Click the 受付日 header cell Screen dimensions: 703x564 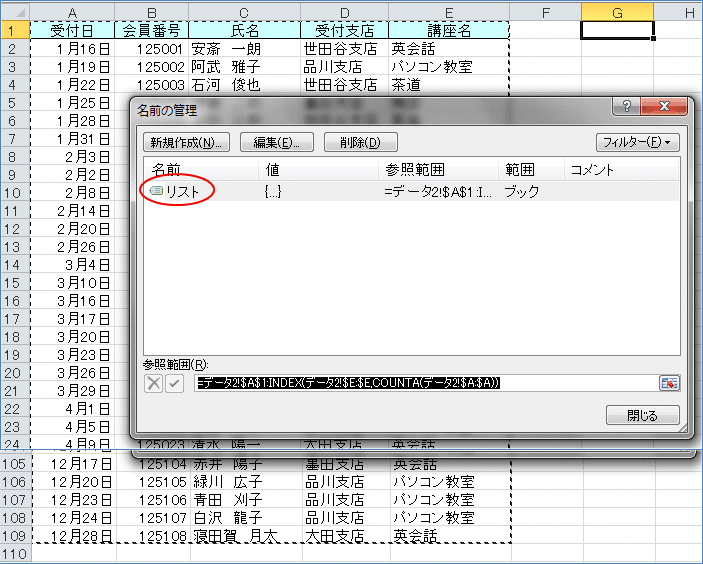(x=72, y=30)
